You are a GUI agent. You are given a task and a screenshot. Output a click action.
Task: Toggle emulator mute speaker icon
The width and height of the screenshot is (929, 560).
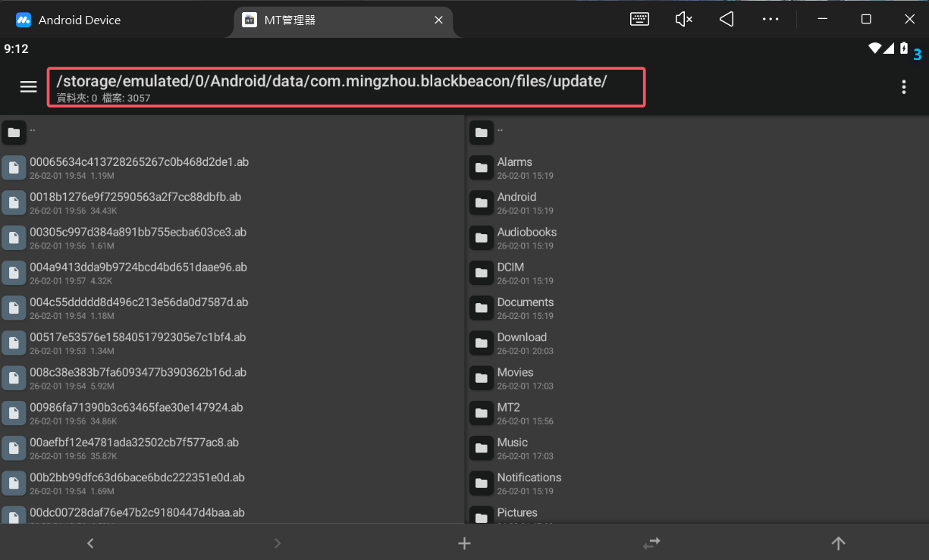[683, 19]
